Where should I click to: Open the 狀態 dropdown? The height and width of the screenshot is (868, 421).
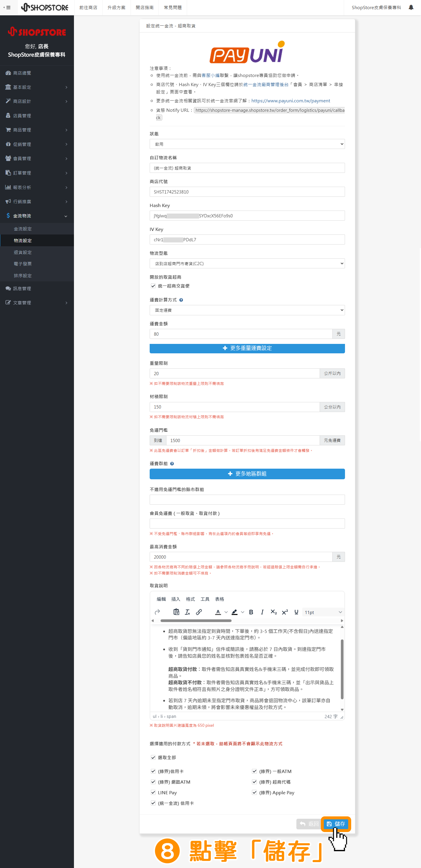tap(247, 144)
